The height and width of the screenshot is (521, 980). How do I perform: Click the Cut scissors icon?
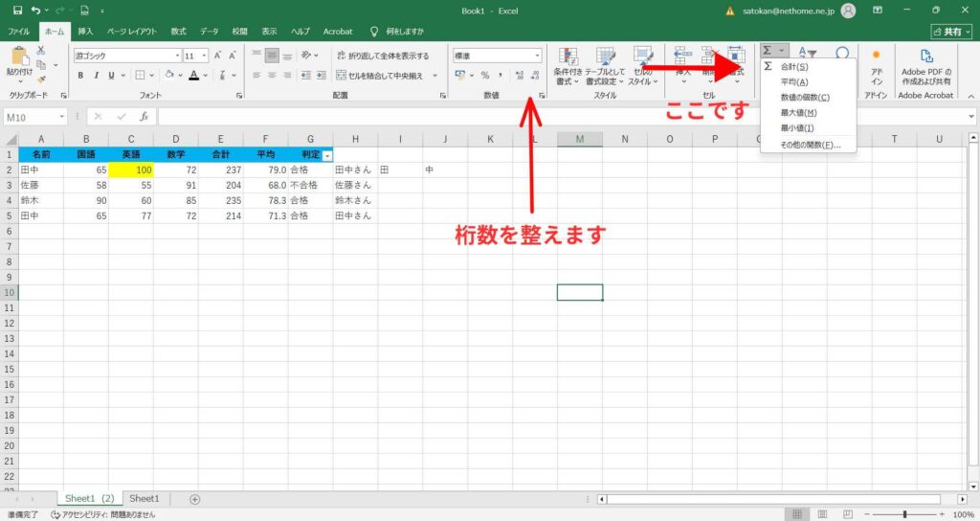click(x=41, y=50)
